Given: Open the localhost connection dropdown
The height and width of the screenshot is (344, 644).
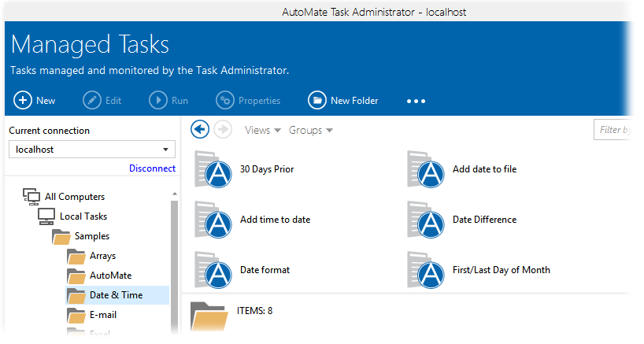Looking at the screenshot, I should click(92, 150).
